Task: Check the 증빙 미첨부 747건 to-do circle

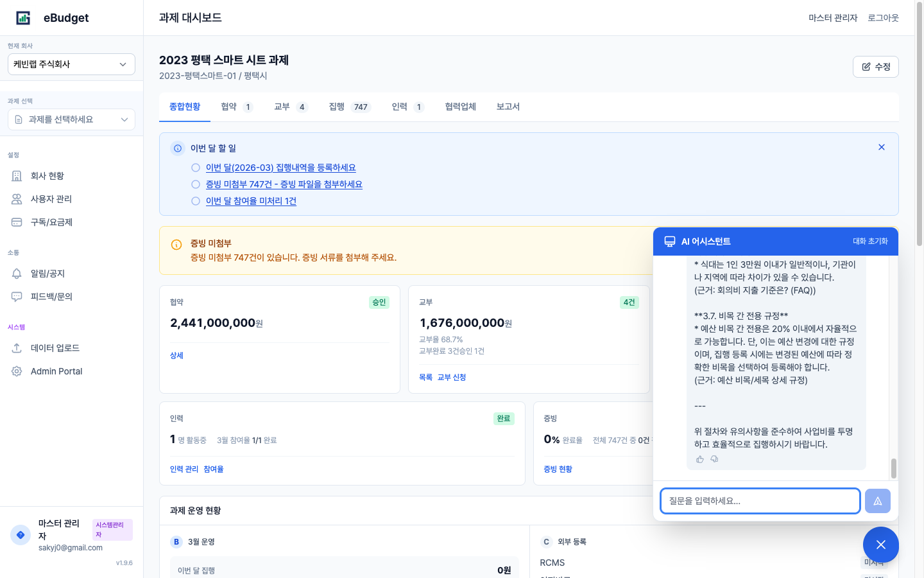Action: (x=195, y=184)
